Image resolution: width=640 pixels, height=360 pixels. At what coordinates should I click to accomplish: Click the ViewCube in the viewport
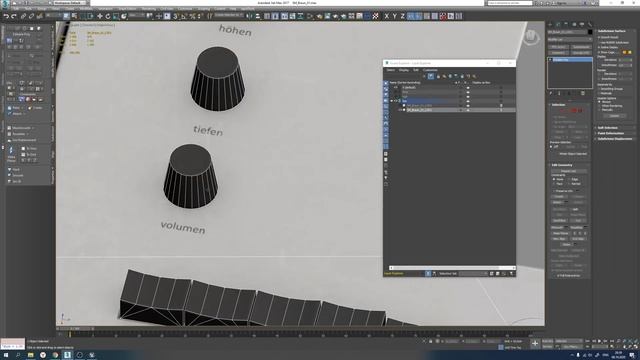point(530,37)
